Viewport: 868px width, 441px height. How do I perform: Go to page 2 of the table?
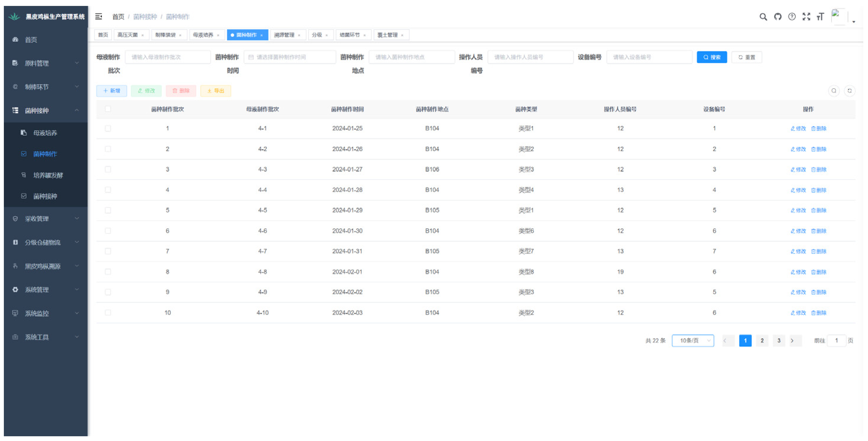[762, 340]
